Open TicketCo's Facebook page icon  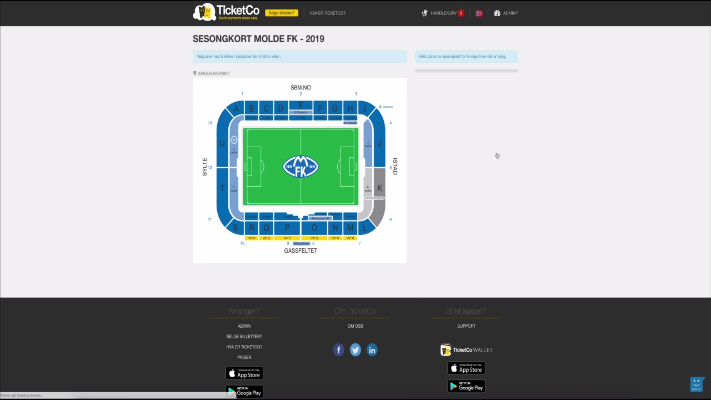(x=339, y=350)
